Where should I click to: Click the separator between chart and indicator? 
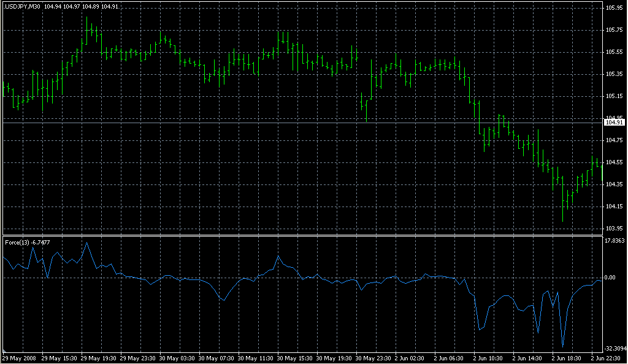(301, 235)
